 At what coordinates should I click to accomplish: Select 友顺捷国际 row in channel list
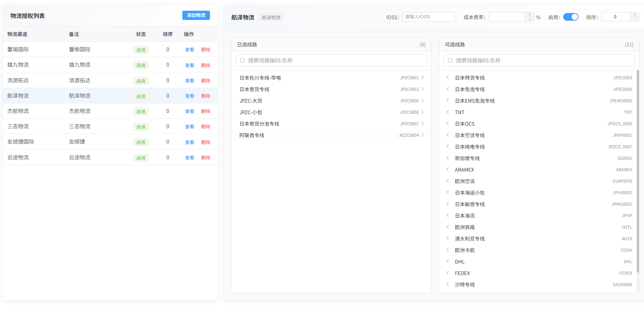(x=110, y=142)
